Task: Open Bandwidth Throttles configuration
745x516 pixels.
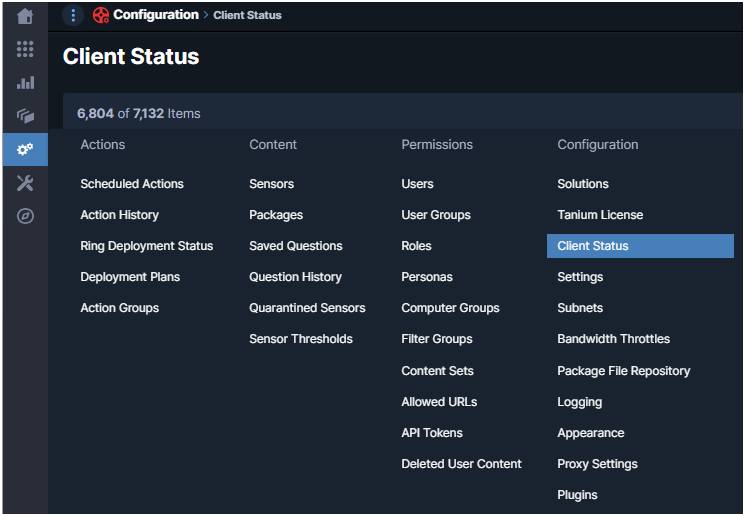Action: point(613,339)
